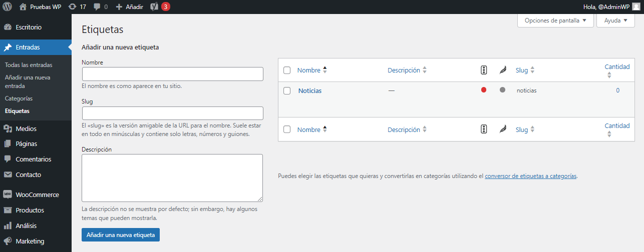Screen dimensions: 644x252
Task: Click SEO score icon in table footer
Action: pyautogui.click(x=484, y=129)
